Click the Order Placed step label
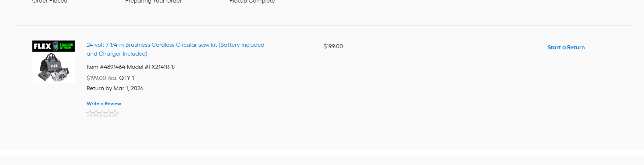644x165 pixels. pos(50,1)
